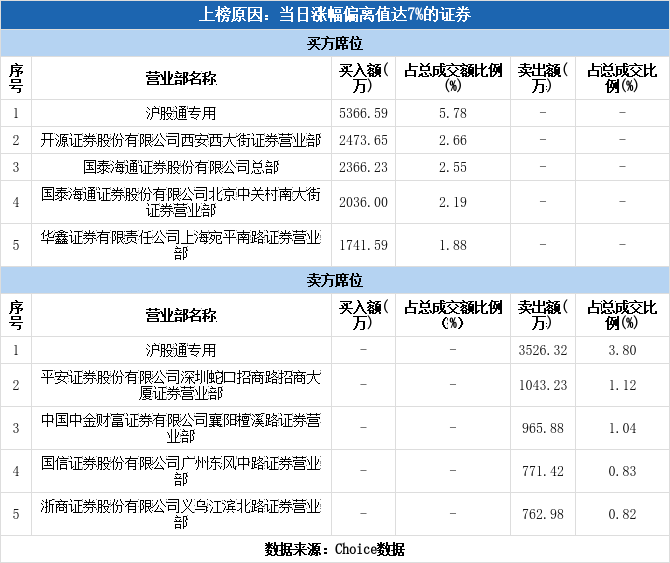The width and height of the screenshot is (670, 563).
Task: Click '国泰海通证券股份有限公司总部'
Action: pyautogui.click(x=181, y=167)
